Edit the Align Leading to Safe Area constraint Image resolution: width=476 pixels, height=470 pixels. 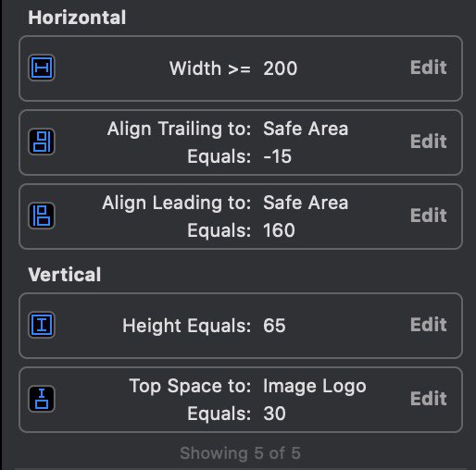(429, 216)
